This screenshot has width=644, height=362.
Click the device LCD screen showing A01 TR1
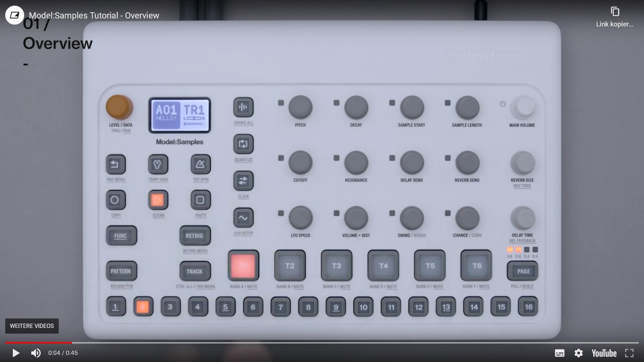click(179, 115)
